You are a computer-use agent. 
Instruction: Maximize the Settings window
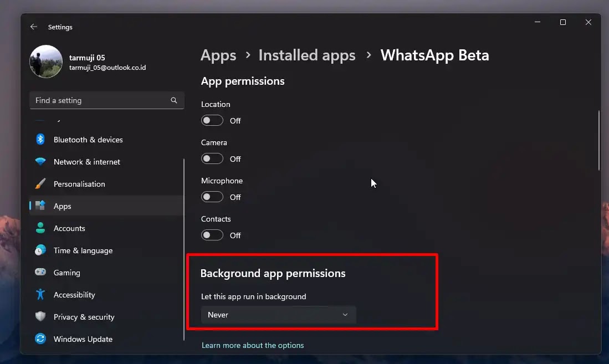[x=563, y=22]
